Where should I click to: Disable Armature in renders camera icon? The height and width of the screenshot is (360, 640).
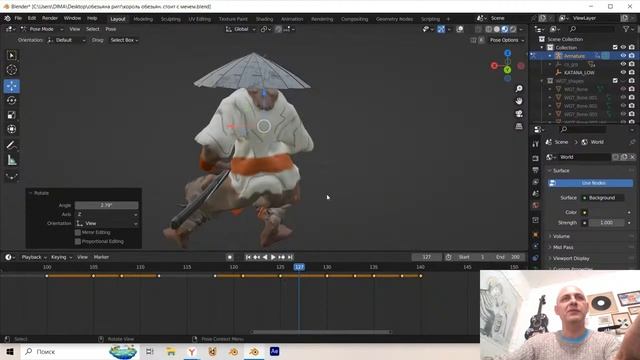click(632, 56)
